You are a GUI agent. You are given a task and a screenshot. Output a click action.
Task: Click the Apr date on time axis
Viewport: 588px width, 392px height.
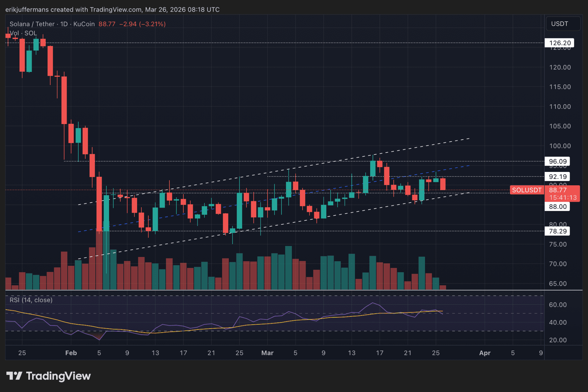pyautogui.click(x=484, y=353)
